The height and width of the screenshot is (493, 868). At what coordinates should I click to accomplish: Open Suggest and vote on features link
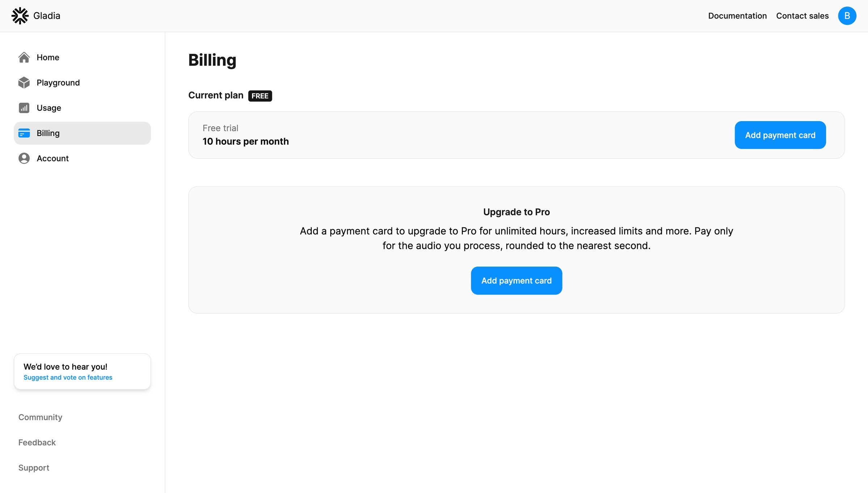(x=68, y=377)
